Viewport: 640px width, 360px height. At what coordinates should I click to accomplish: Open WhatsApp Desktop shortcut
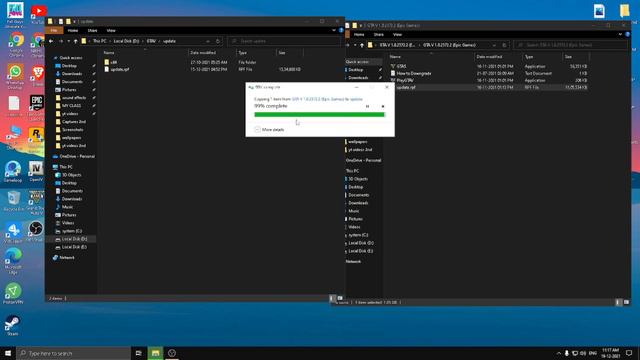point(15,77)
